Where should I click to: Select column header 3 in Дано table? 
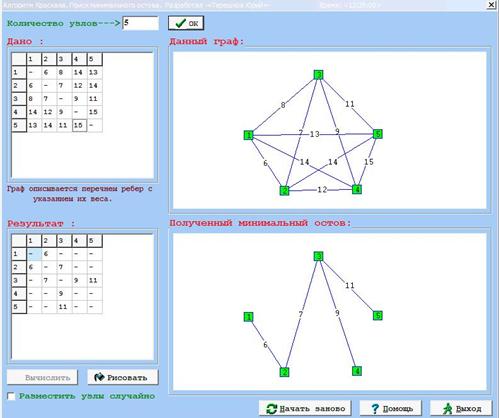tap(64, 59)
